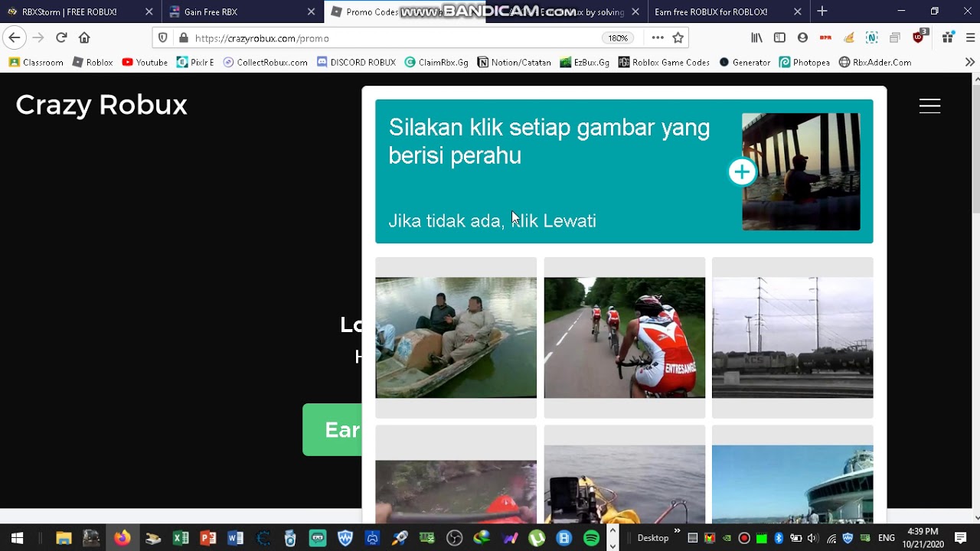Select captcha image of yellow kayak bow
Viewport: 980px width, 551px height.
[x=624, y=474]
